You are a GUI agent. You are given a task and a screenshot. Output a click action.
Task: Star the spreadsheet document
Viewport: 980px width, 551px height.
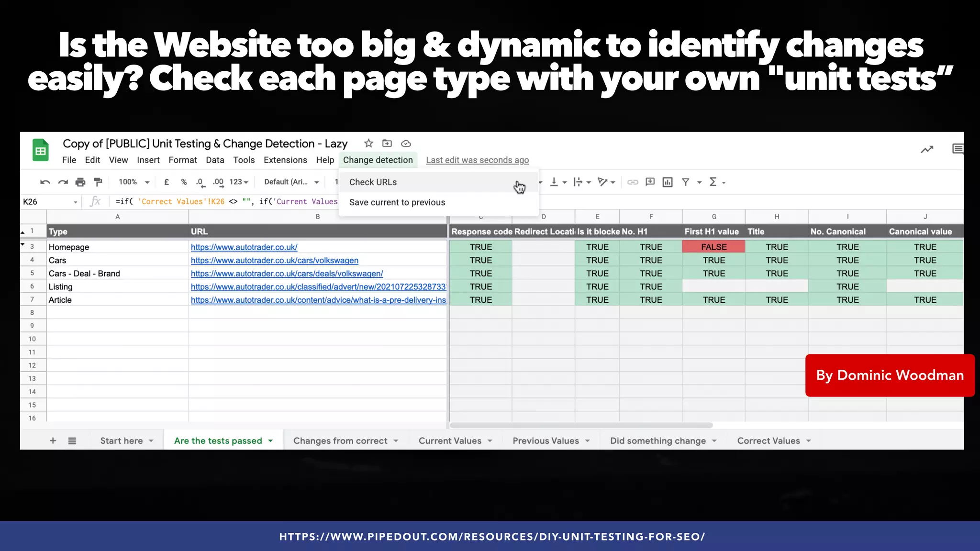coord(368,143)
